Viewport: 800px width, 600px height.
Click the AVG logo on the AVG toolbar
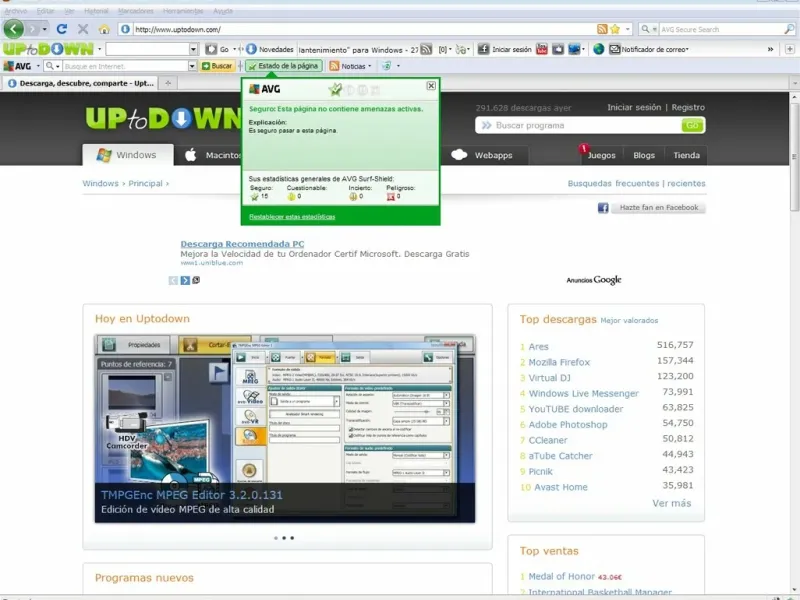pos(17,66)
